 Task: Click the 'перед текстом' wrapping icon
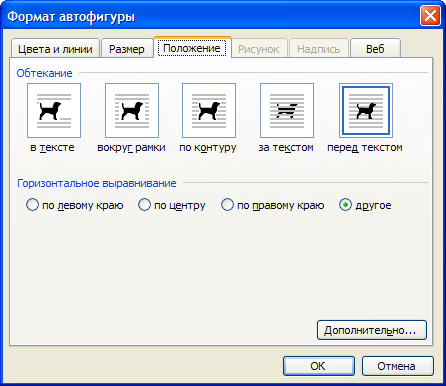366,110
